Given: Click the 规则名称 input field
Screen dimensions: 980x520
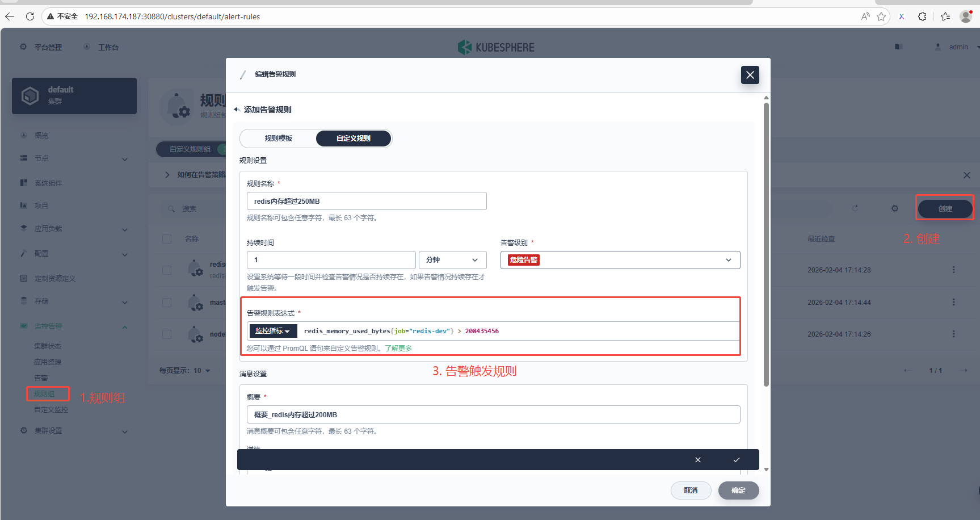Looking at the screenshot, I should [x=367, y=201].
